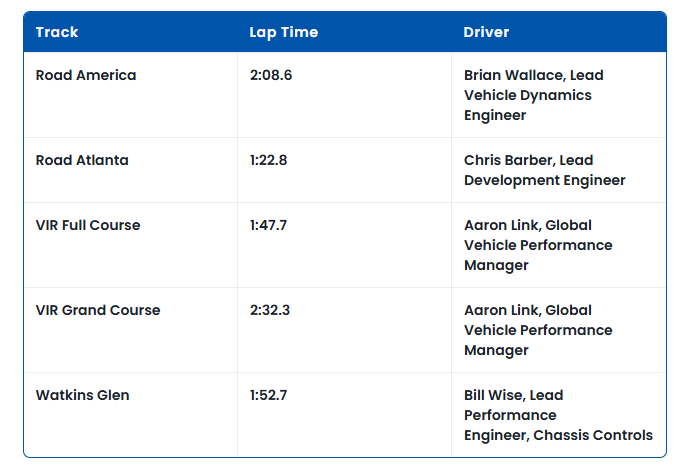Image resolution: width=679 pixels, height=466 pixels.
Task: Select the VIR Full Course track cell
Action: (x=88, y=225)
